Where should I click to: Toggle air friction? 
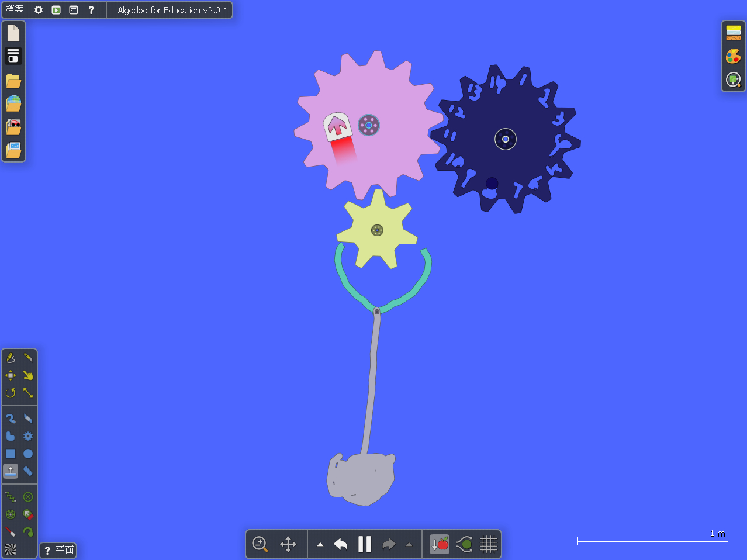point(464,544)
